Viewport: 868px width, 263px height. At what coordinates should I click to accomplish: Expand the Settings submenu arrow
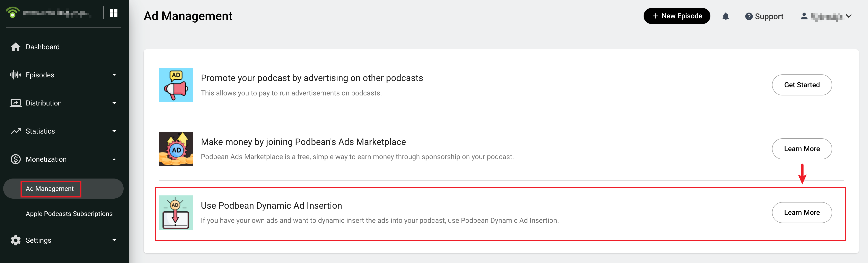click(114, 240)
